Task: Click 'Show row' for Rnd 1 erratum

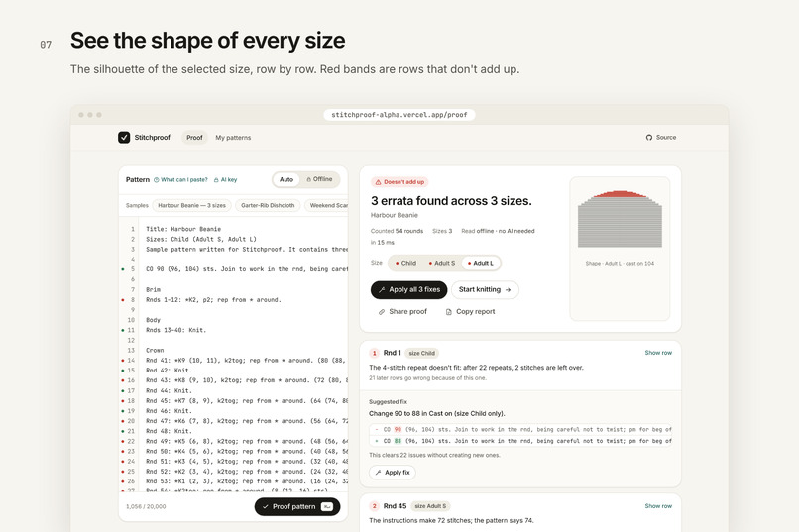Action: point(658,353)
